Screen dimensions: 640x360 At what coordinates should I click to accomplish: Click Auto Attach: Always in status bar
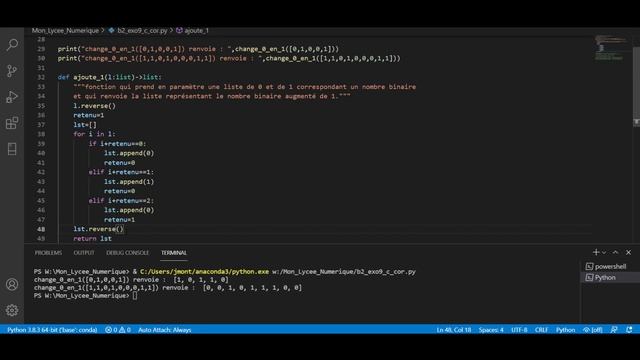tap(164, 330)
